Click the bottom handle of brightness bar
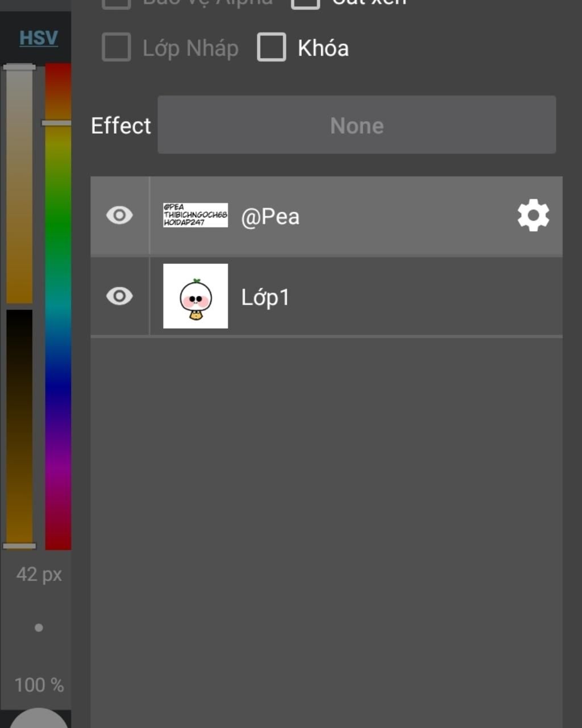The image size is (582, 728). 19,546
